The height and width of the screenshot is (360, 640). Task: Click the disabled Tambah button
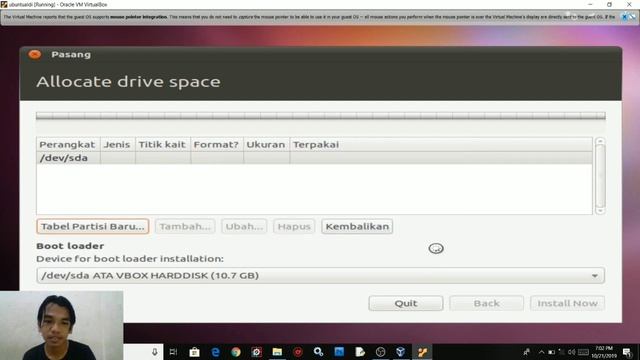point(185,227)
